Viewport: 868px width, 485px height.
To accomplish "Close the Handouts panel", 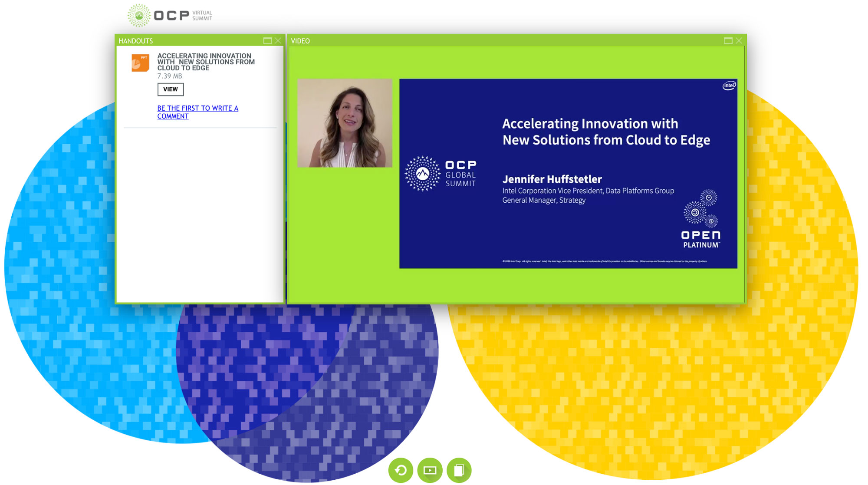I will 278,41.
